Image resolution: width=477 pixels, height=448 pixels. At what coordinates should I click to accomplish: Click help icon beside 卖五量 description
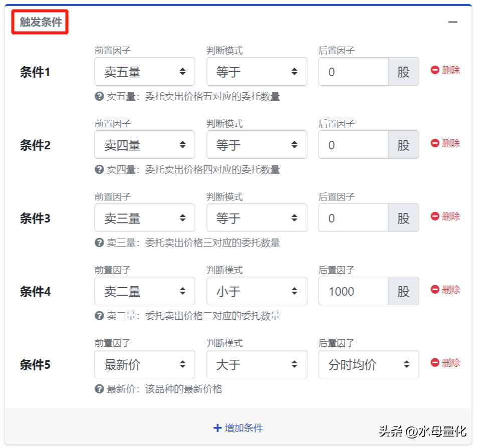pos(99,97)
